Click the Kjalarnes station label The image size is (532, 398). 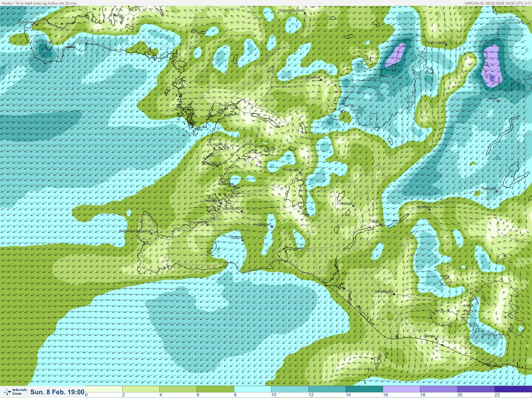point(226,183)
